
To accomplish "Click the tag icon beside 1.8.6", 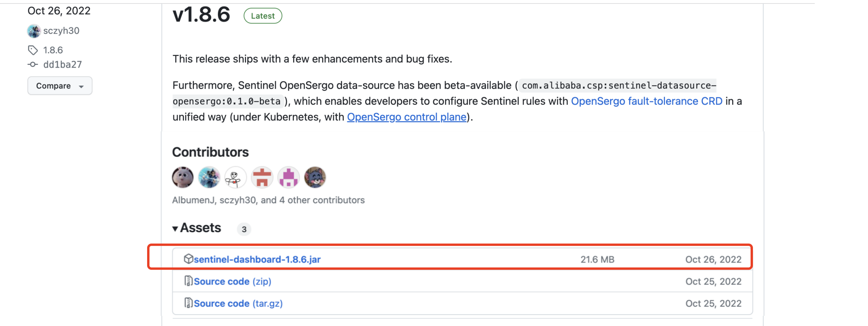I will 33,50.
